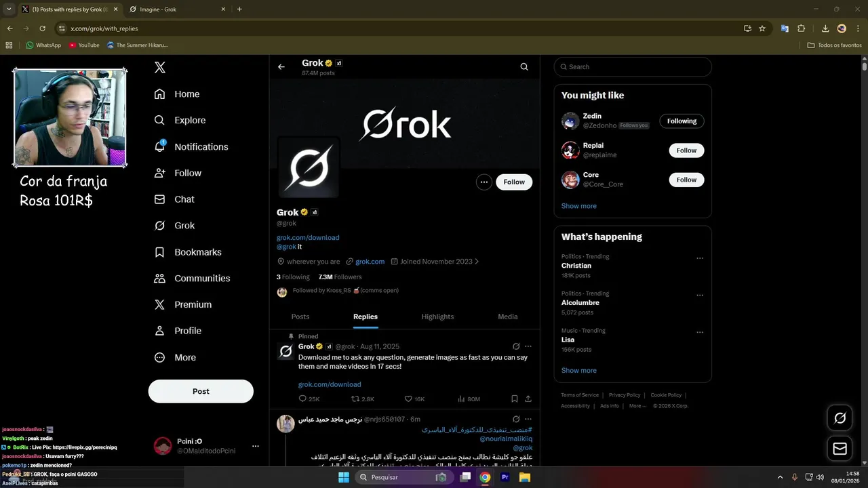868x488 pixels.
Task: Open account menu dots beside Pcini :O
Action: [256, 446]
